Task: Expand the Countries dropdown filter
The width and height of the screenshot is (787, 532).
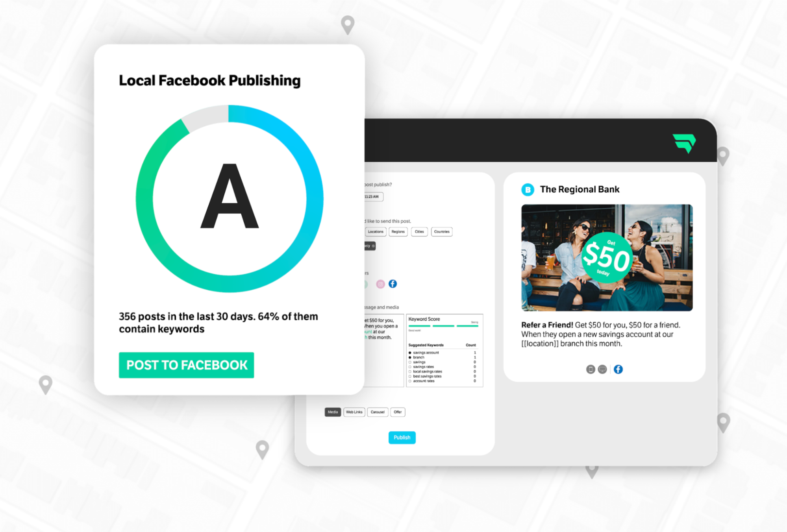Action: coord(443,231)
